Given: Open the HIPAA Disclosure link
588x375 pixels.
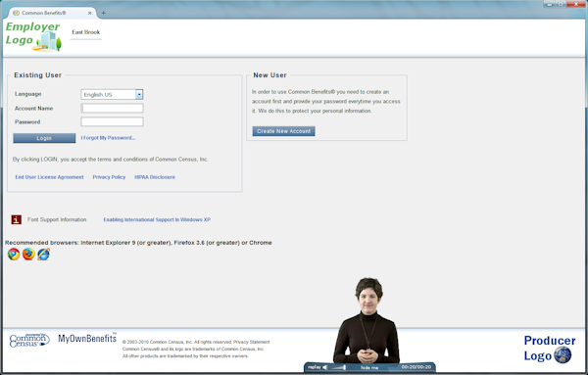Looking at the screenshot, I should pyautogui.click(x=155, y=177).
